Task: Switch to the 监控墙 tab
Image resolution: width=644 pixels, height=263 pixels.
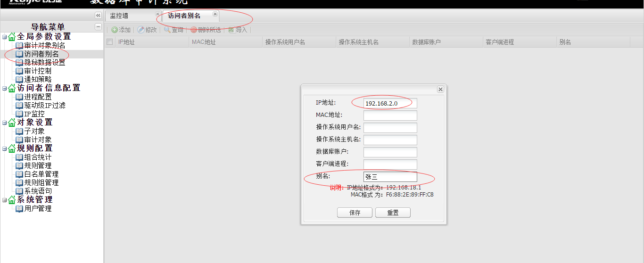Action: pyautogui.click(x=119, y=16)
